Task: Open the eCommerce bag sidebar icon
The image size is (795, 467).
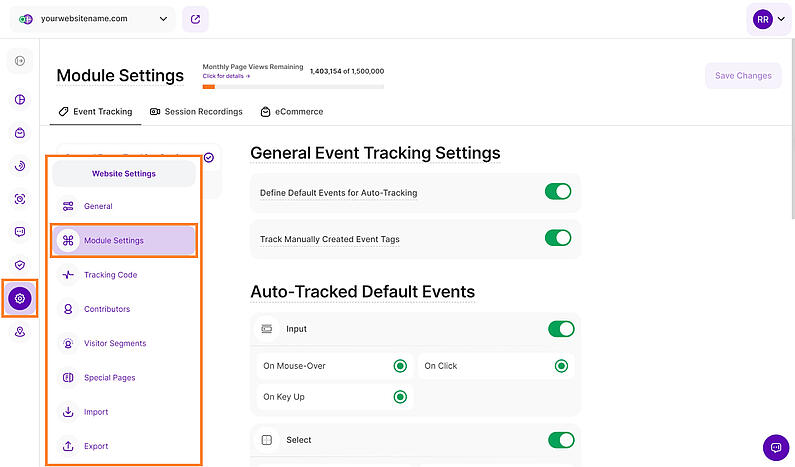Action: point(20,133)
